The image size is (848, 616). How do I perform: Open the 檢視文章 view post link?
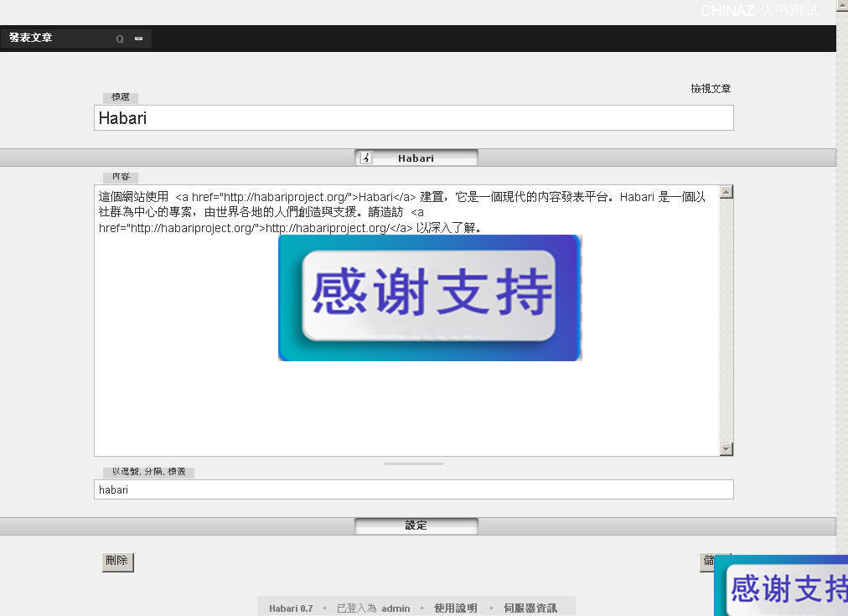pyautogui.click(x=711, y=89)
